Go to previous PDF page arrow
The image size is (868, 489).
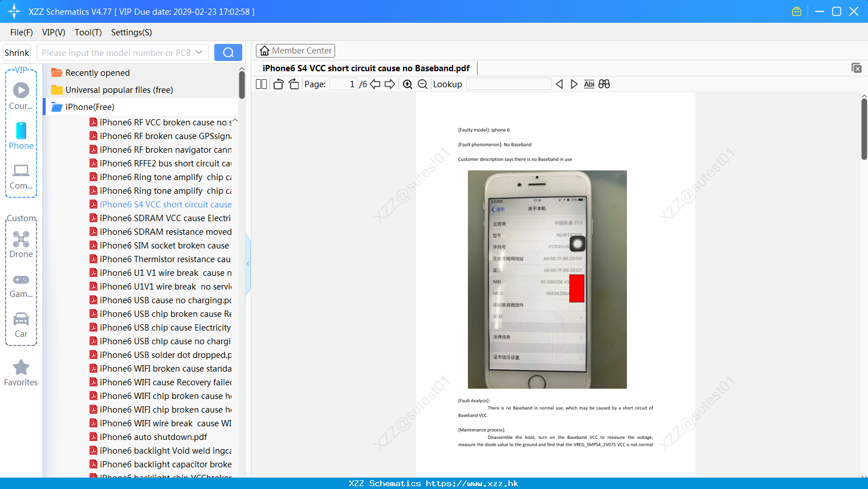375,84
